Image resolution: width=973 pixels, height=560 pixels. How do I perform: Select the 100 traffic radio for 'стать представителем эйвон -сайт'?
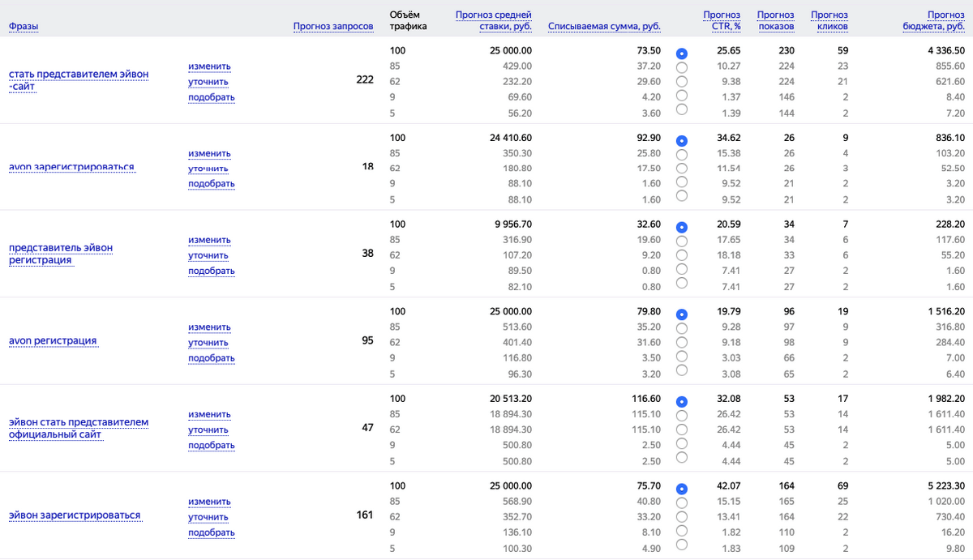[681, 53]
